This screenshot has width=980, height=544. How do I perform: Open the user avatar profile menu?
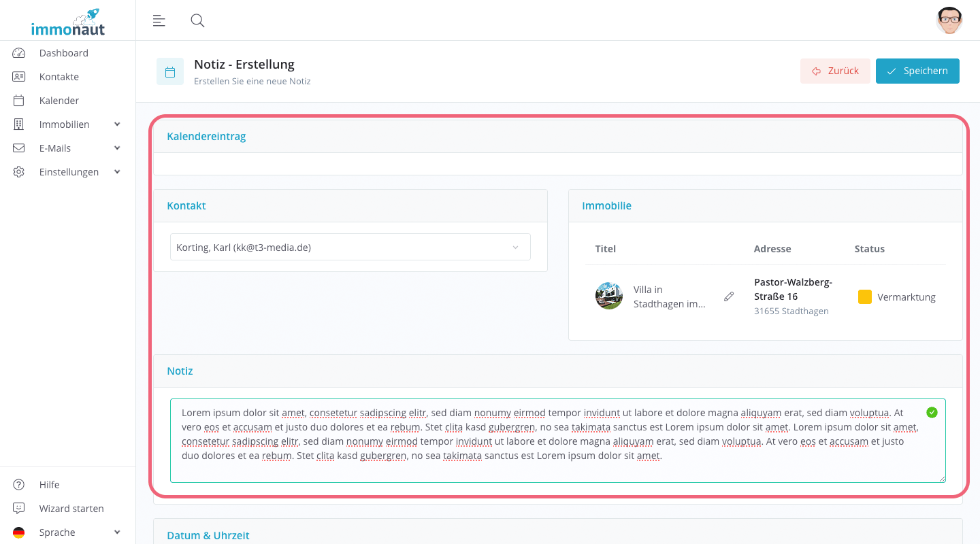pyautogui.click(x=949, y=20)
